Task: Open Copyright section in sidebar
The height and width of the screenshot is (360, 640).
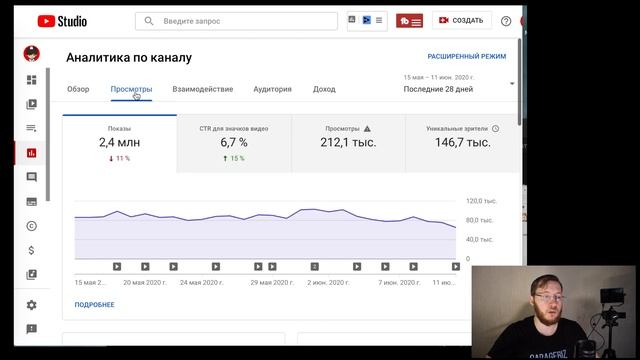Action: [x=31, y=226]
